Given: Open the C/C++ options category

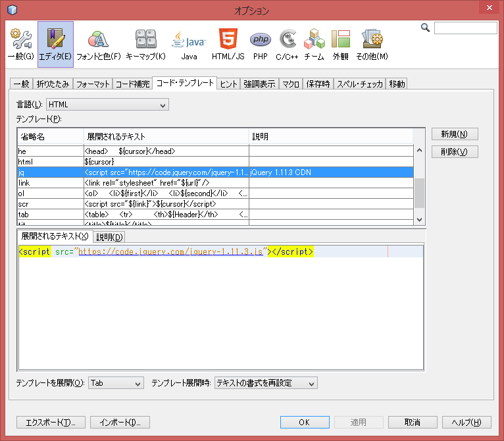Looking at the screenshot, I should point(287,45).
